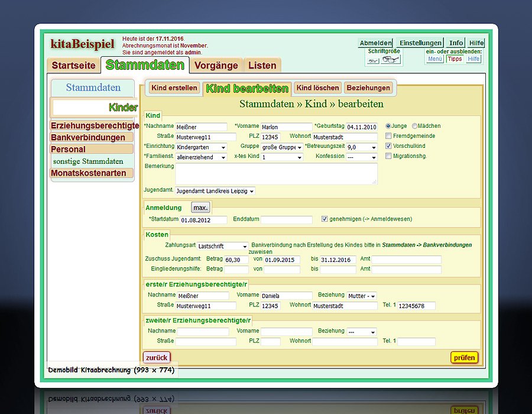Click the Abmelden button
Image resolution: width=532 pixels, height=414 pixels.
(x=375, y=43)
